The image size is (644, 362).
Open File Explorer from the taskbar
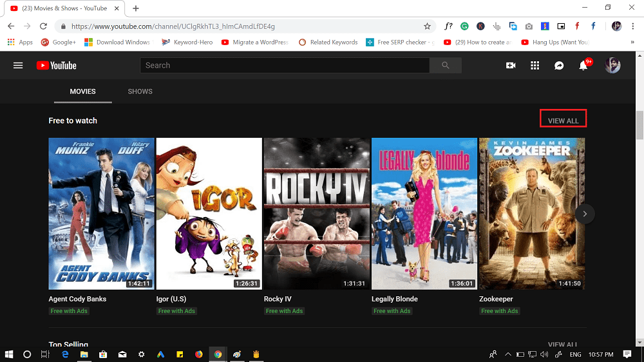pos(84,354)
